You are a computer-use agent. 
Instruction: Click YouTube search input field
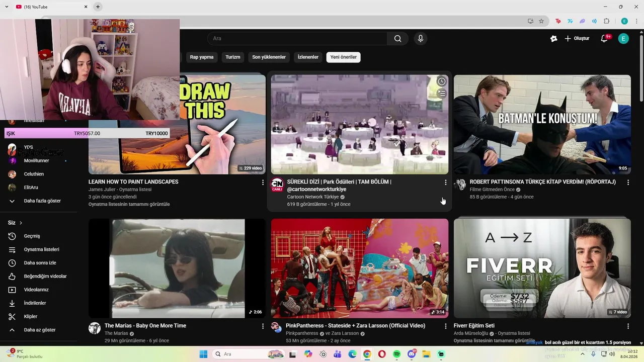[297, 39]
